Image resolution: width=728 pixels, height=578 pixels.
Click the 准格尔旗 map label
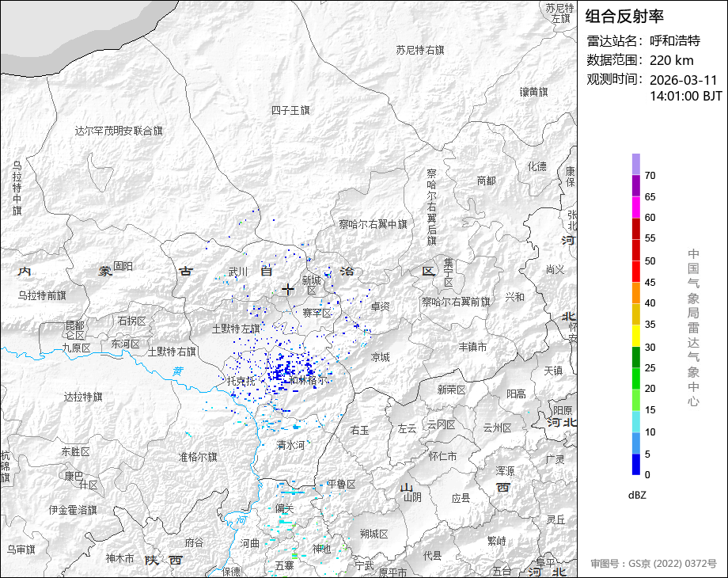[x=199, y=457]
